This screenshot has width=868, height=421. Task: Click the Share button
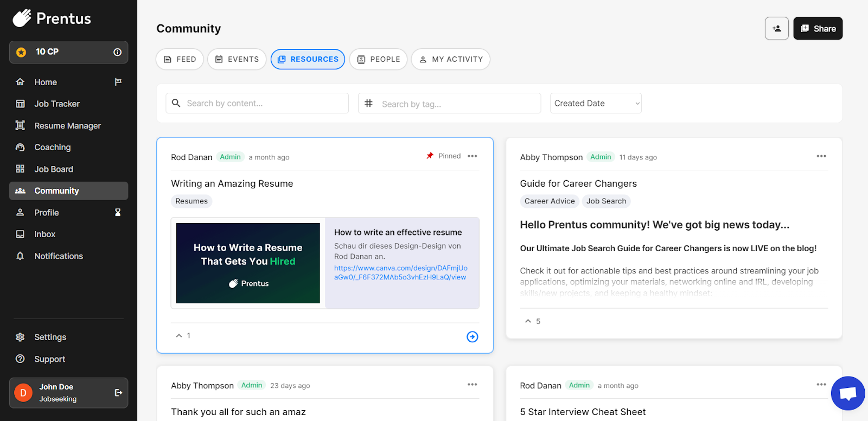[x=818, y=29]
